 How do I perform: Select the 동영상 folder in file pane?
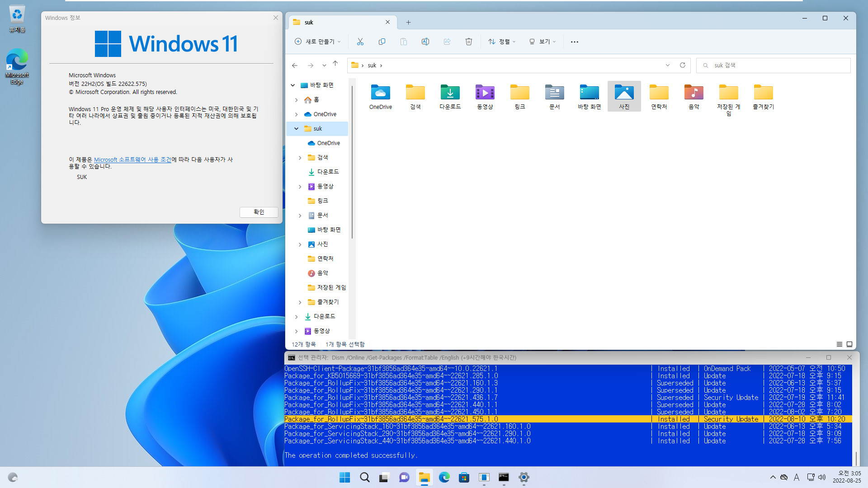(485, 97)
